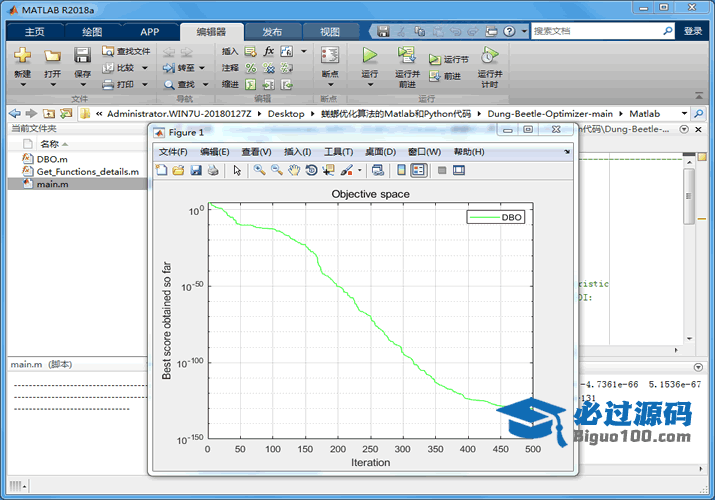
Task: Toggle the Edit Plot arrow pointer tool
Action: pos(237,170)
